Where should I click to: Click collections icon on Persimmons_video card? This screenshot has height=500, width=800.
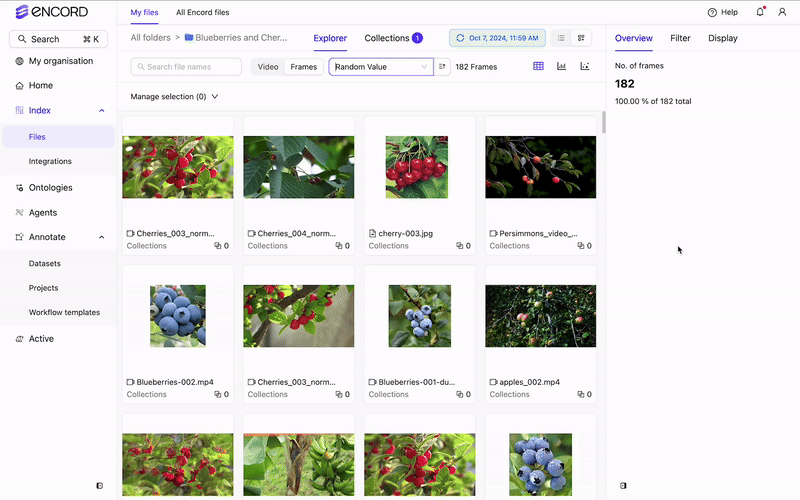pos(581,245)
